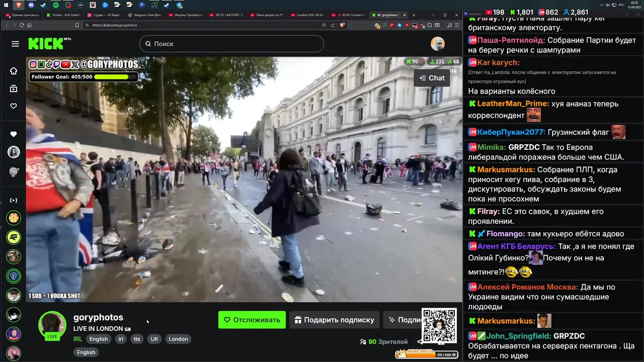Click Mimiks username in AxelChat
Screen dimensions: 644x362
tap(492, 147)
